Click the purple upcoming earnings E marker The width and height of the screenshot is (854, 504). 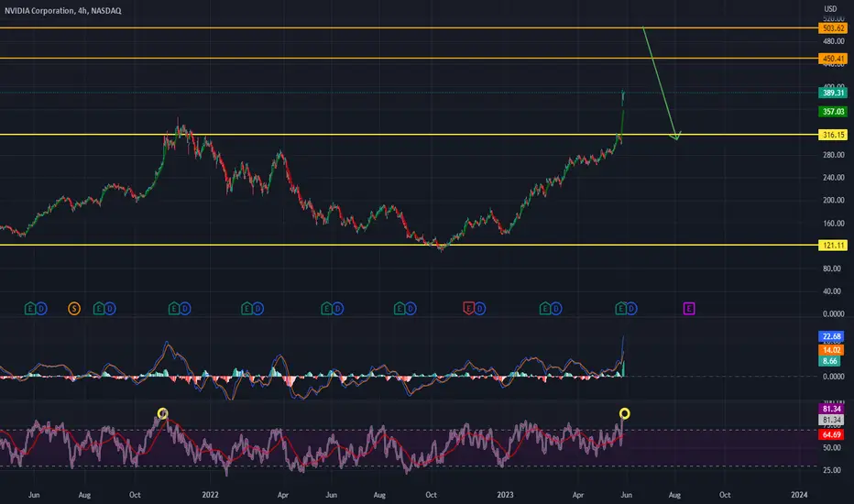(689, 309)
